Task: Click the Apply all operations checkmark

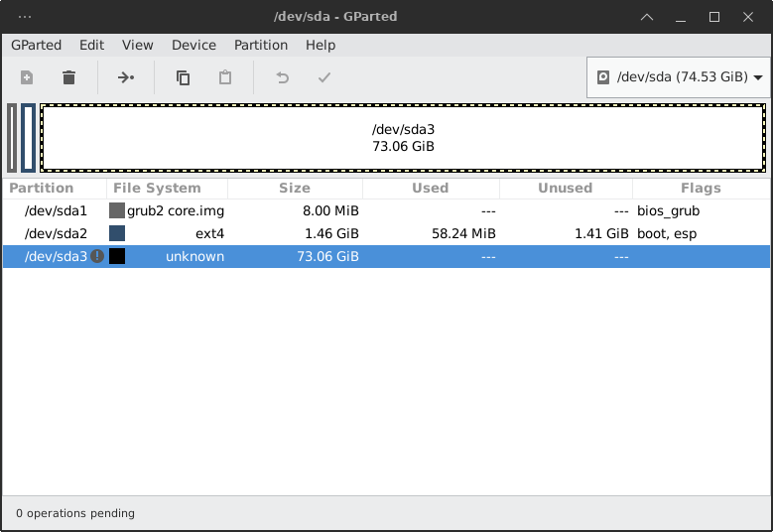Action: pyautogui.click(x=324, y=77)
